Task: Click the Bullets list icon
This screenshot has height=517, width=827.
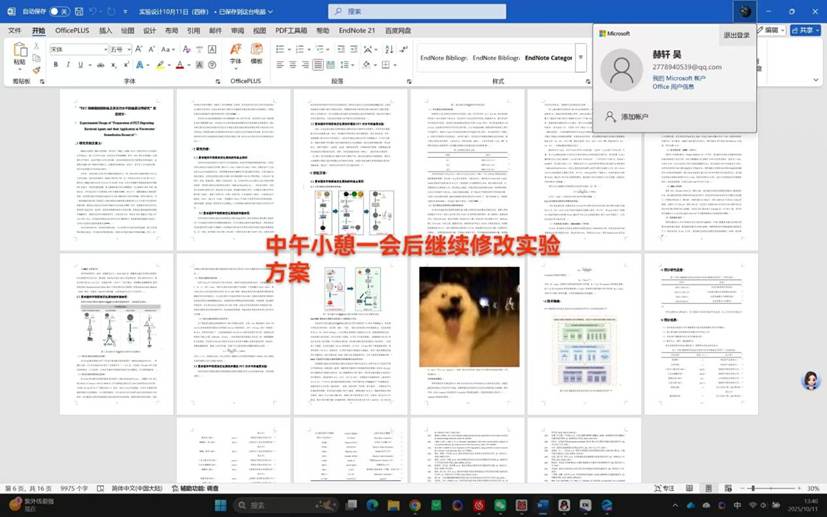Action: [x=280, y=49]
